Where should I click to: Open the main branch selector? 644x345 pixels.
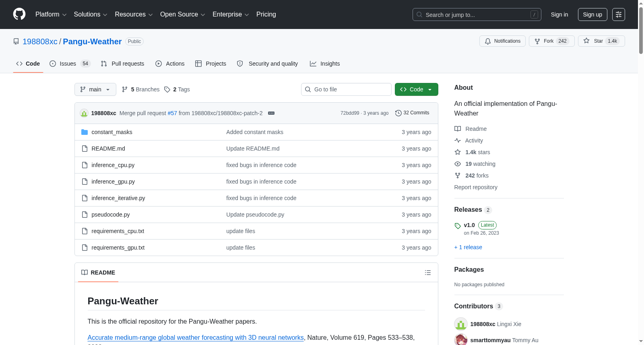pos(95,89)
